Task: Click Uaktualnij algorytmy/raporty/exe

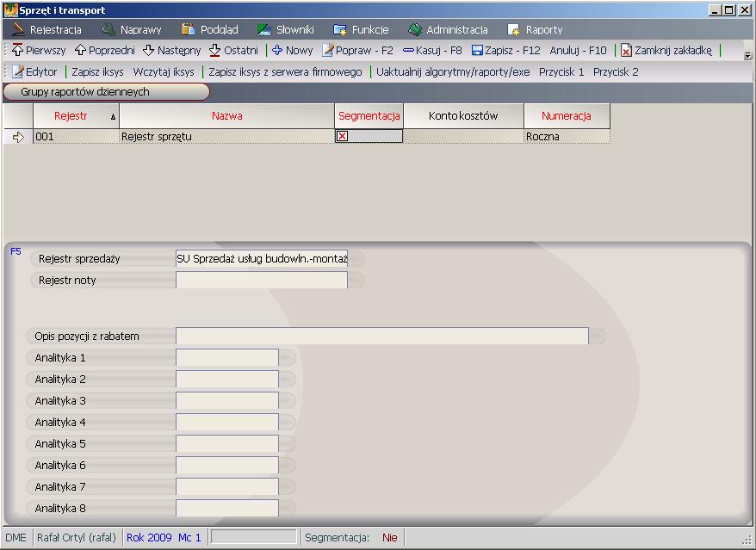Action: click(453, 71)
